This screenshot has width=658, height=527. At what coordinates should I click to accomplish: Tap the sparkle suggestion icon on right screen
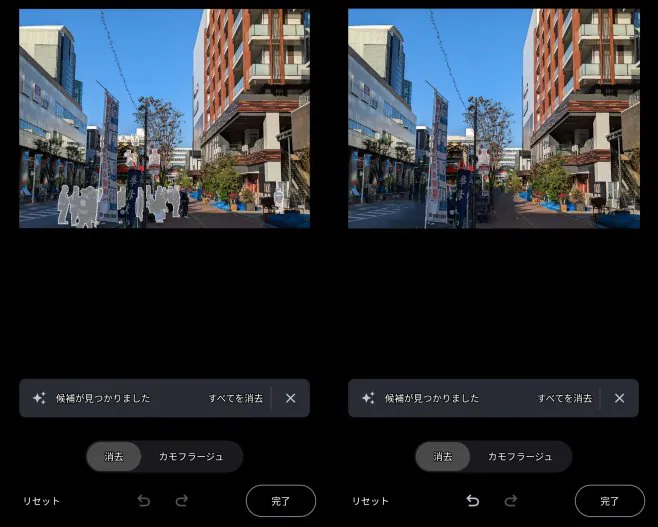click(x=368, y=398)
